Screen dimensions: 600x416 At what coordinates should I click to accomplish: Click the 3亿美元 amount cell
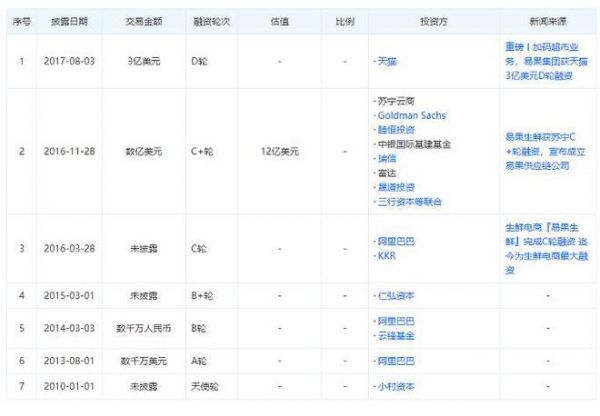coord(144,62)
